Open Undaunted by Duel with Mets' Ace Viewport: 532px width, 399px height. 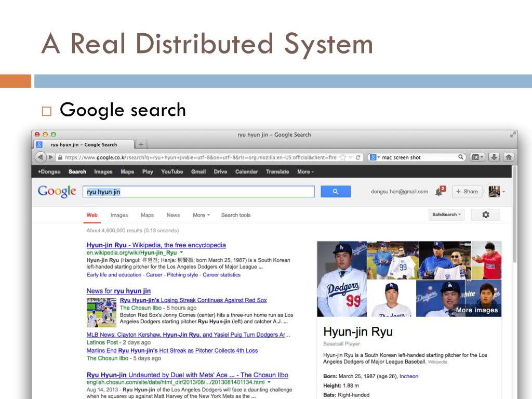pyautogui.click(x=187, y=375)
